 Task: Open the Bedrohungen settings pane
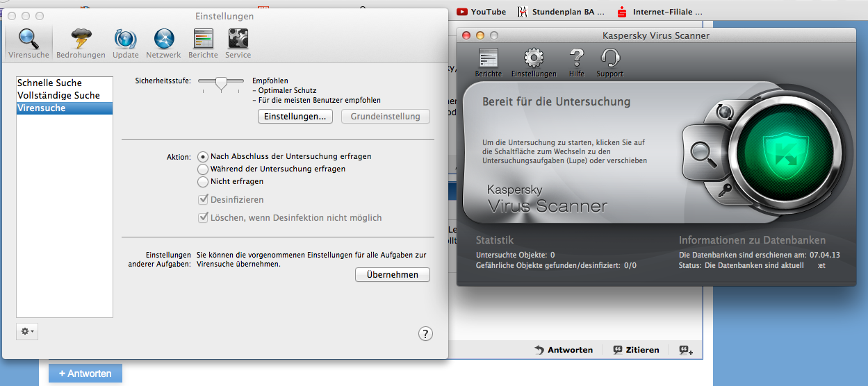(81, 44)
